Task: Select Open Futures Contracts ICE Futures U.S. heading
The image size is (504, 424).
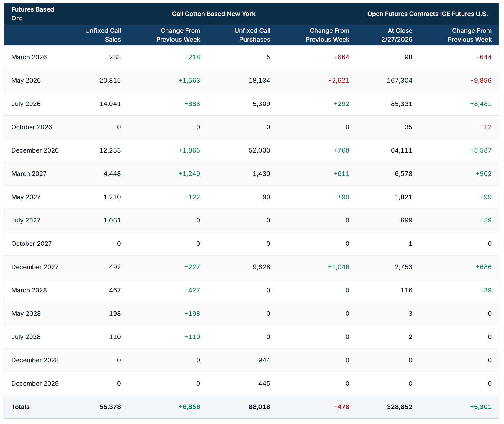Action: pyautogui.click(x=427, y=14)
